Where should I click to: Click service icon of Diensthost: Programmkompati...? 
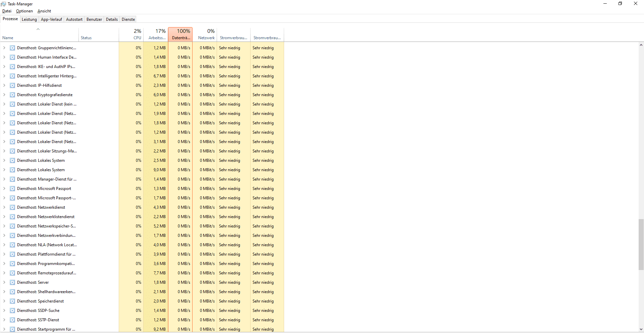[x=12, y=264]
